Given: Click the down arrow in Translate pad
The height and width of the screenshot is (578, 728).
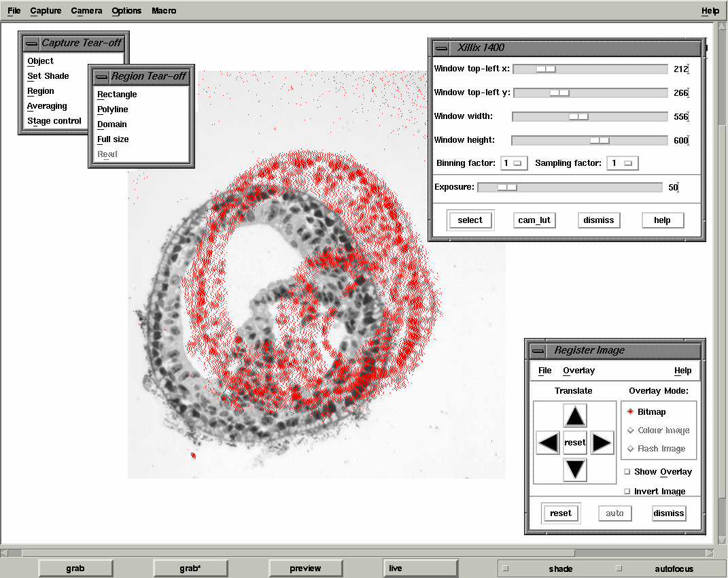Looking at the screenshot, I should pos(575,469).
